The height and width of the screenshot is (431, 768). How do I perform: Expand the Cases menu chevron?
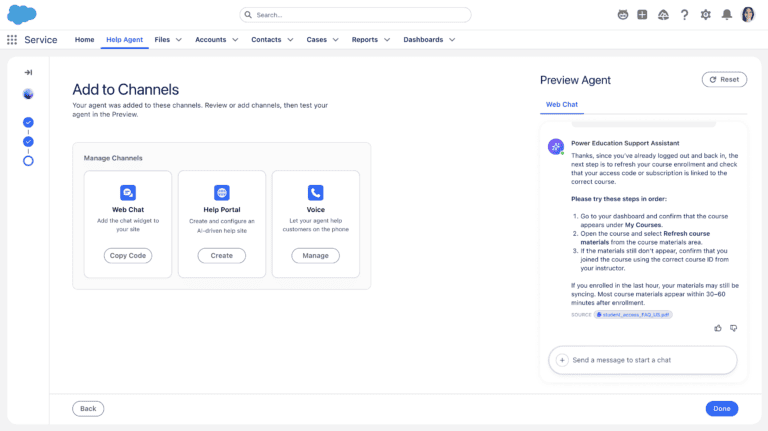(336, 40)
